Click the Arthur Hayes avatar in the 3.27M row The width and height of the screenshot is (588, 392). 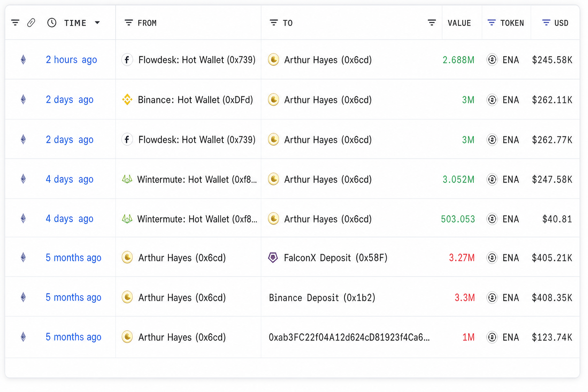pos(127,257)
